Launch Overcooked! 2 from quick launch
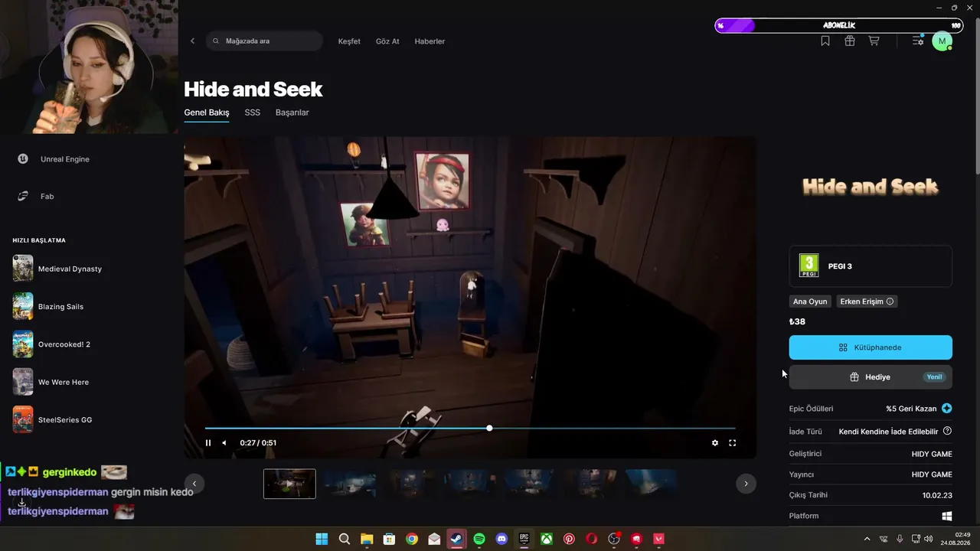The height and width of the screenshot is (551, 980). click(51, 344)
